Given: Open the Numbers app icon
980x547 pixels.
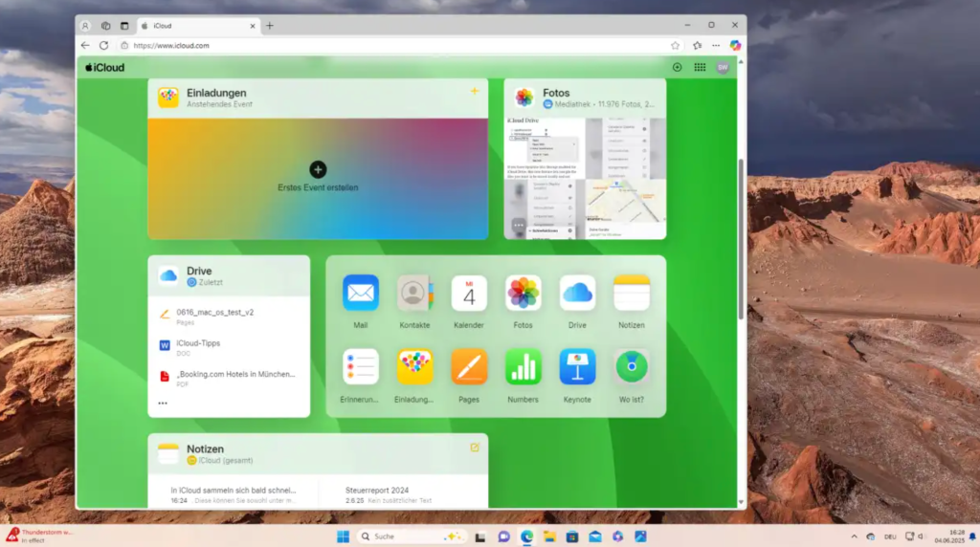Looking at the screenshot, I should [x=523, y=366].
